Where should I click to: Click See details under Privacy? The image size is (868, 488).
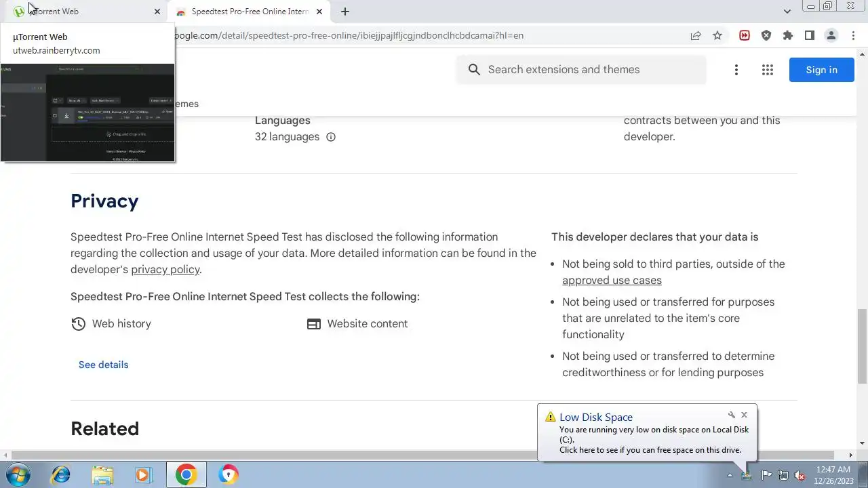pyautogui.click(x=104, y=365)
